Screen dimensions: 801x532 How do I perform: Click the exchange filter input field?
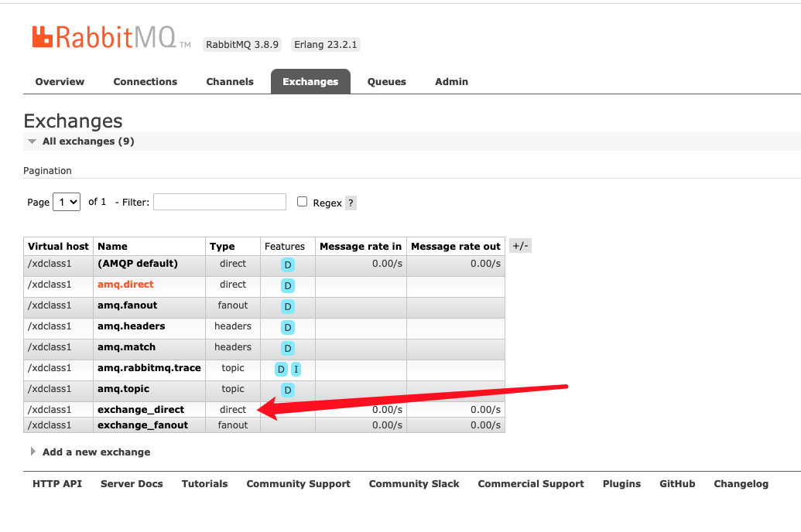(x=220, y=202)
